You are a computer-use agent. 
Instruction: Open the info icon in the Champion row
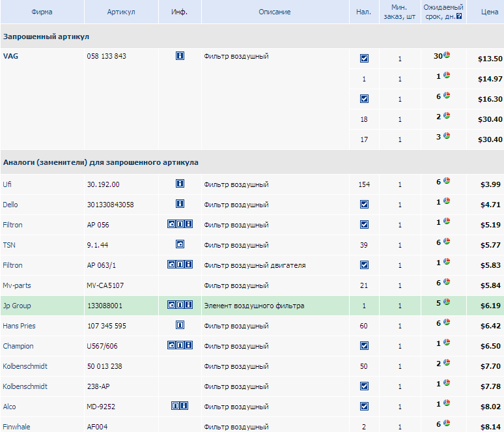188,345
